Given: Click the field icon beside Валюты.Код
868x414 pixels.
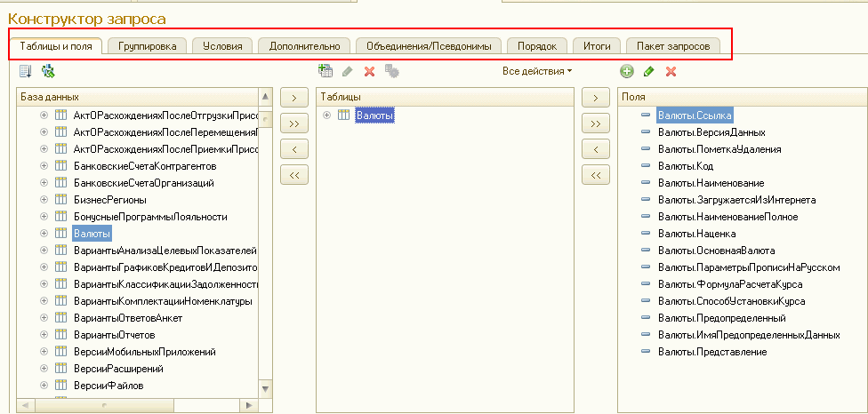Looking at the screenshot, I should coord(646,166).
